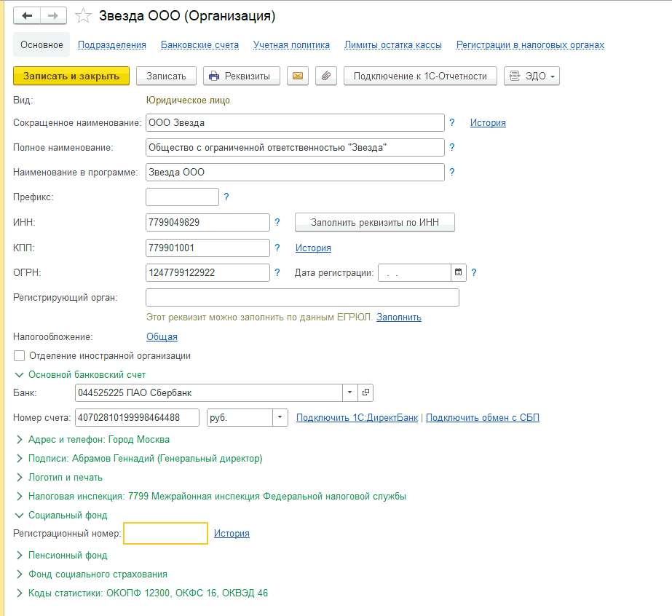Click the envelope email icon button
Viewport: 672px width, 616px height.
(297, 76)
